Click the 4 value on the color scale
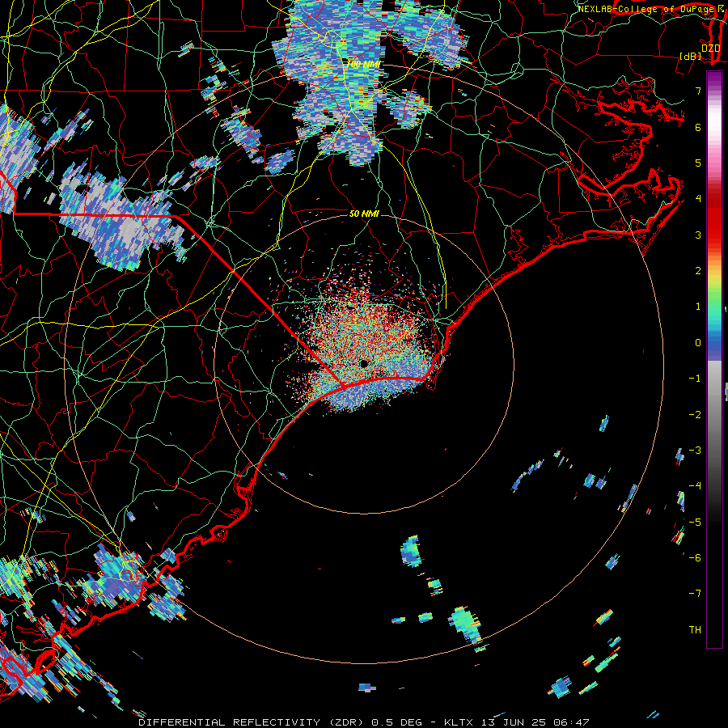Viewport: 728px width, 728px height. pos(698,199)
